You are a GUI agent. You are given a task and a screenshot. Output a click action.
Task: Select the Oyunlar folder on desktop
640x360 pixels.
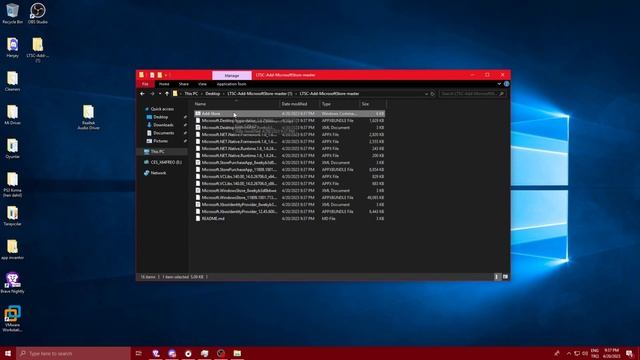point(12,148)
